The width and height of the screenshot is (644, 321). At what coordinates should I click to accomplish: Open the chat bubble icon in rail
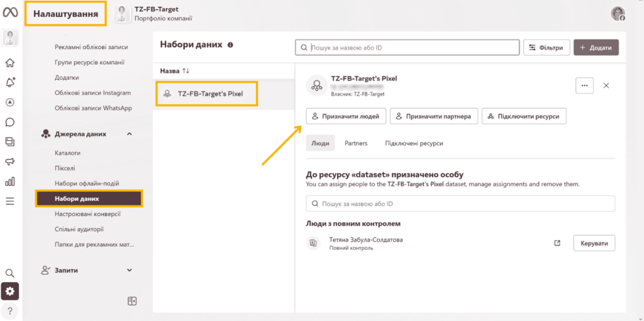click(10, 122)
